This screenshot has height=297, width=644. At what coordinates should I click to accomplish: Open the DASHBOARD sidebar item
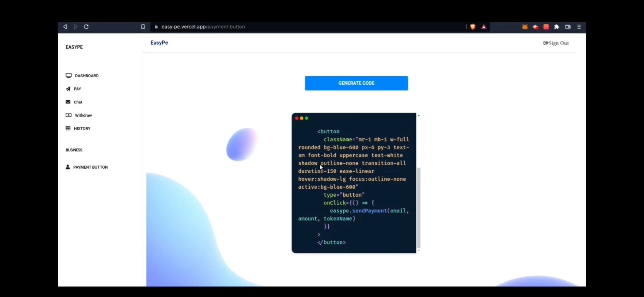coord(82,76)
